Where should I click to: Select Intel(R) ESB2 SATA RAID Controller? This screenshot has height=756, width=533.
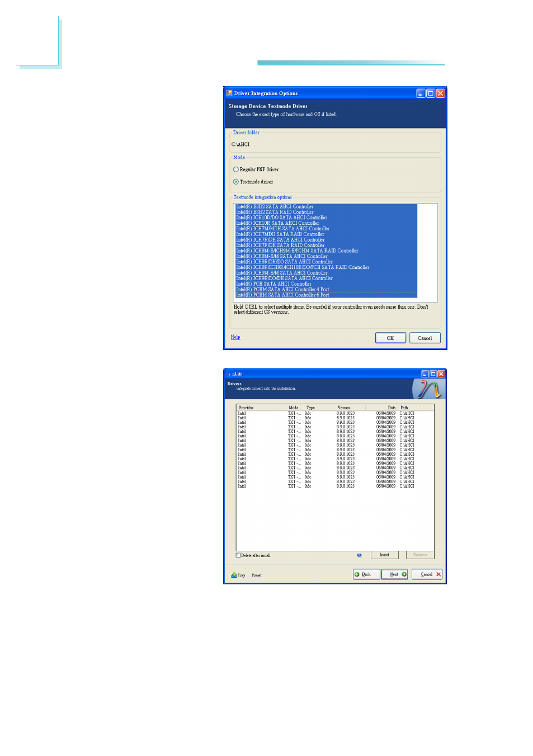[x=326, y=212]
